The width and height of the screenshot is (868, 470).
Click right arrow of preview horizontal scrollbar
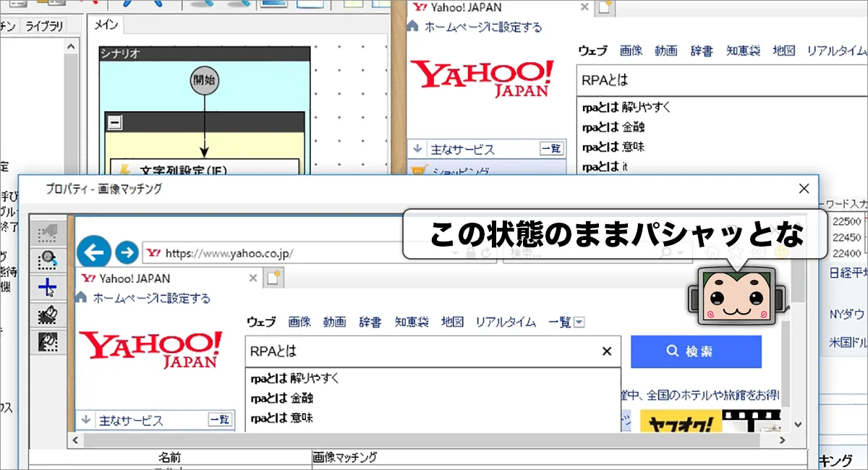pyautogui.click(x=780, y=440)
